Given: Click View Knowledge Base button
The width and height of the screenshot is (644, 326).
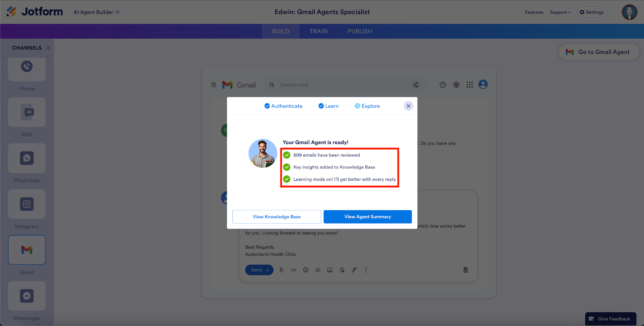Looking at the screenshot, I should (x=277, y=217).
